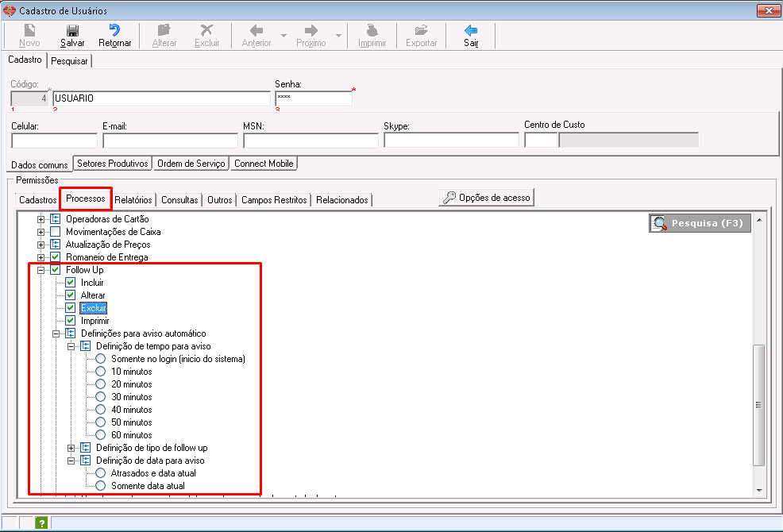
Task: Select the 30 minutos radio option
Action: 100,397
